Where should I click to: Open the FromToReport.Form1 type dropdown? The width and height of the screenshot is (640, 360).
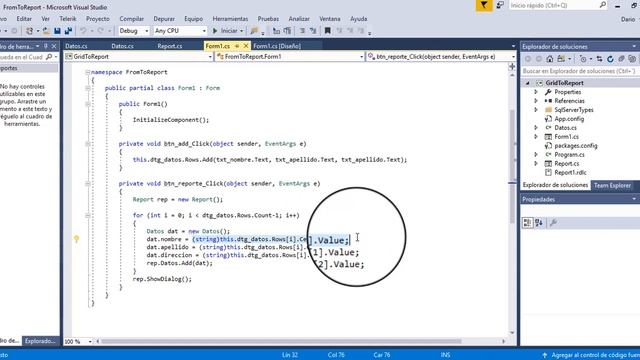pyautogui.click(x=290, y=57)
